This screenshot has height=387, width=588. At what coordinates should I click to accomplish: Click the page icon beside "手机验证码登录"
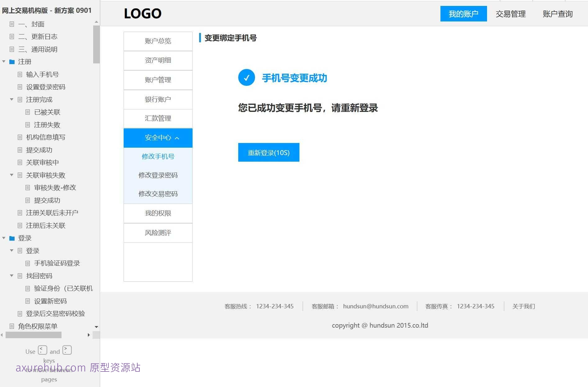coord(27,263)
